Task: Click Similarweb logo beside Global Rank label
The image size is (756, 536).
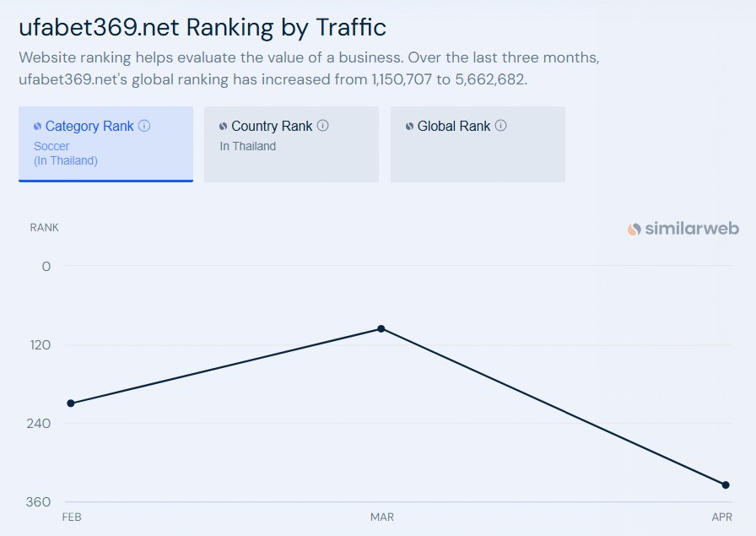Action: pos(409,127)
